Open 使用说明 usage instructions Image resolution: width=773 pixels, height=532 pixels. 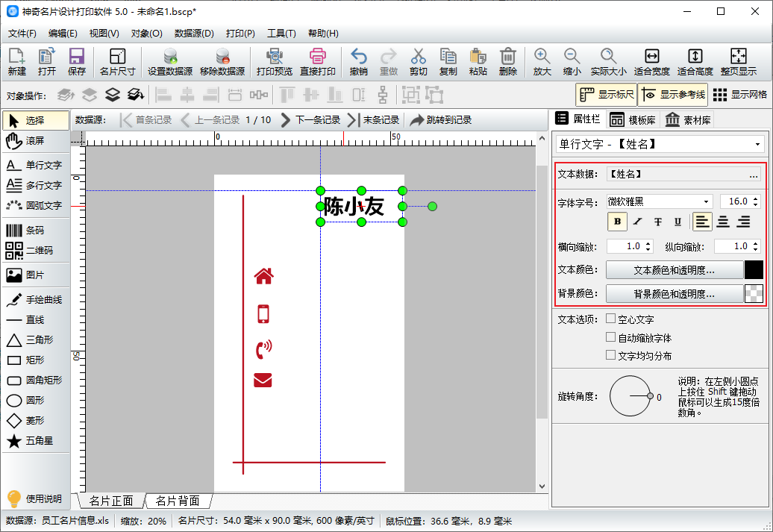[34, 498]
